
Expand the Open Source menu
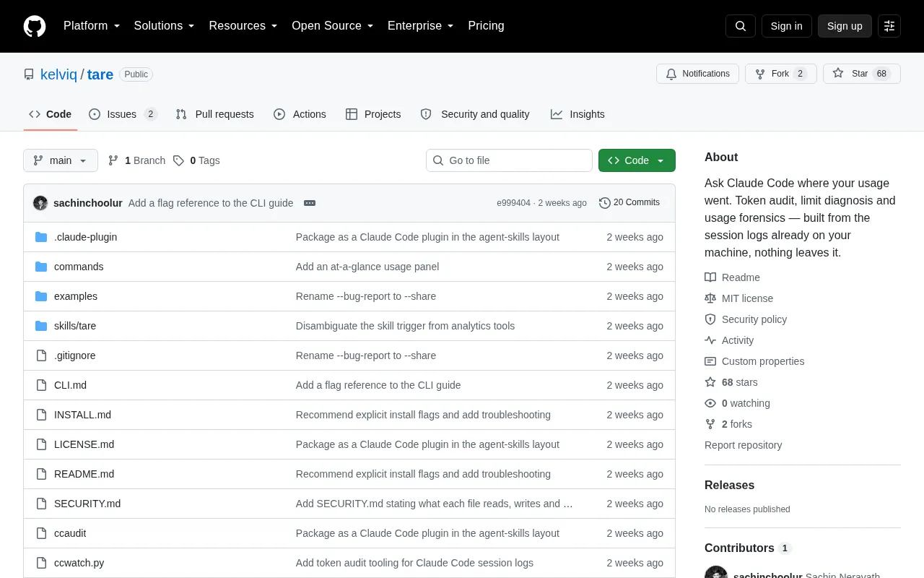coord(333,26)
